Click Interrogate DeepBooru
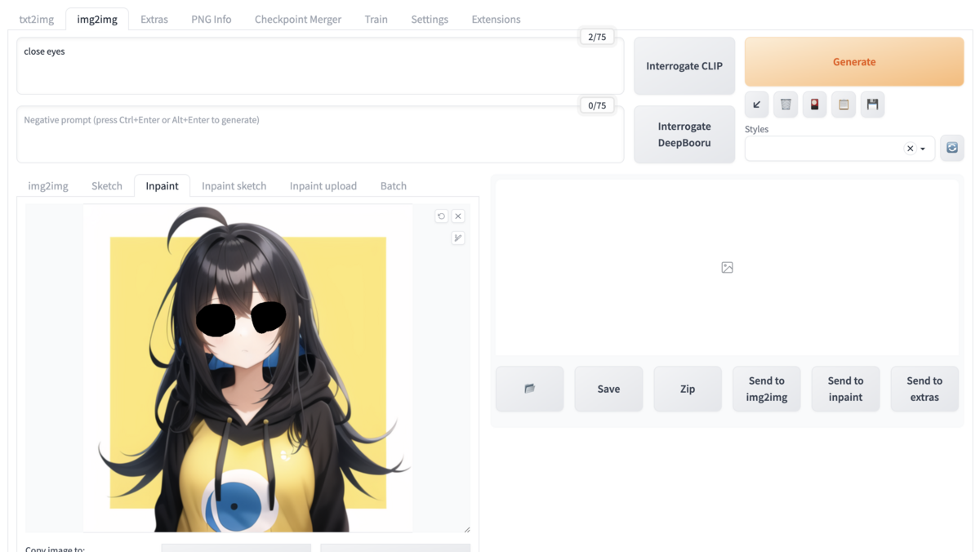This screenshot has height=552, width=980. [684, 134]
